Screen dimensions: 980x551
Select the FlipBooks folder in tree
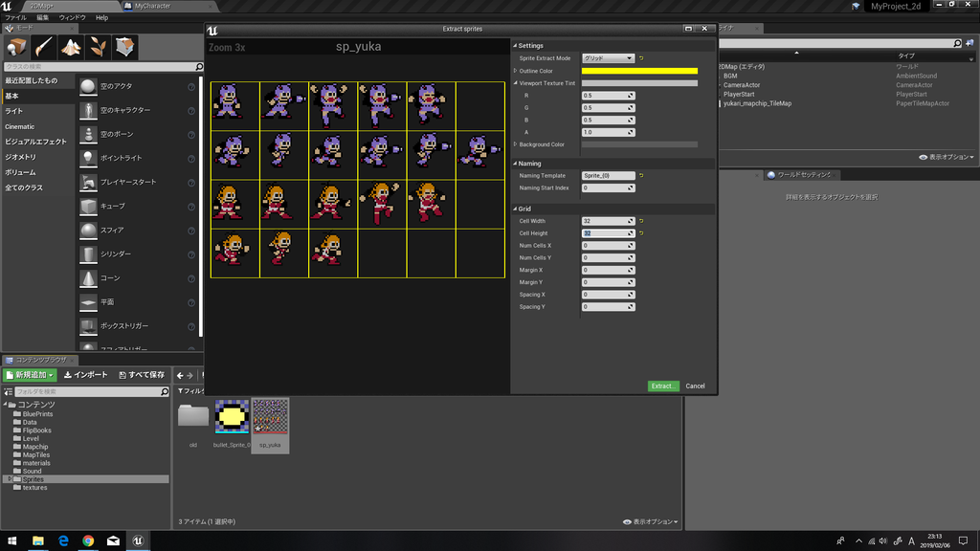[x=37, y=430]
